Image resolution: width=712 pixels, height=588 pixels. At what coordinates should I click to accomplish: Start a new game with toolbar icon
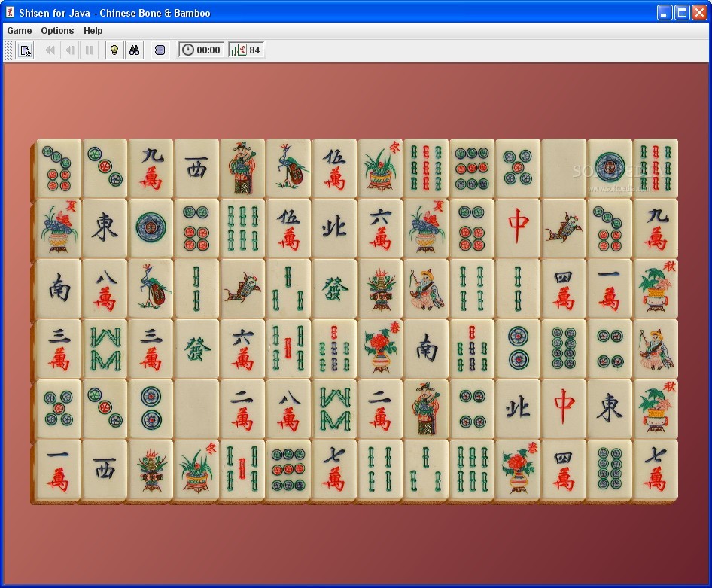[x=25, y=50]
